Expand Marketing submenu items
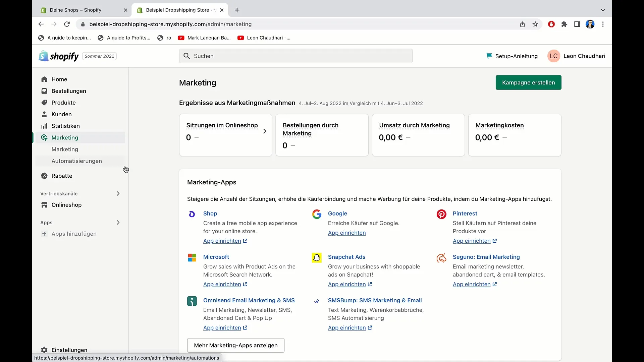 tap(65, 137)
